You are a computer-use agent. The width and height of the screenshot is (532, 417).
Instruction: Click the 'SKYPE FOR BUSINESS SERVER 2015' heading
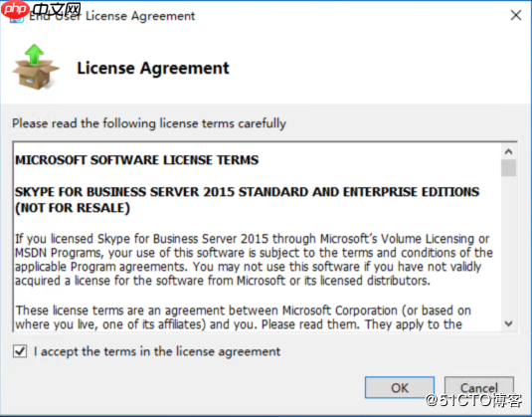pyautogui.click(x=247, y=200)
